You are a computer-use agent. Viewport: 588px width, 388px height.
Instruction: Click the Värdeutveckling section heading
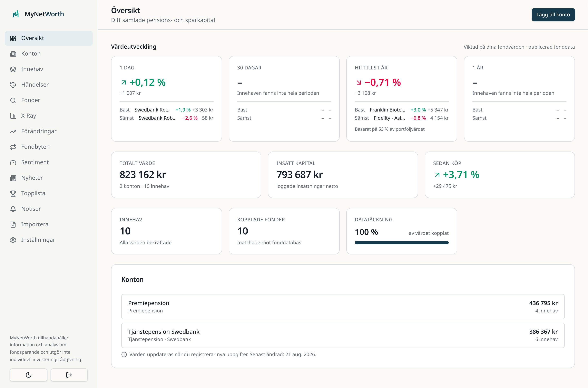pos(134,47)
